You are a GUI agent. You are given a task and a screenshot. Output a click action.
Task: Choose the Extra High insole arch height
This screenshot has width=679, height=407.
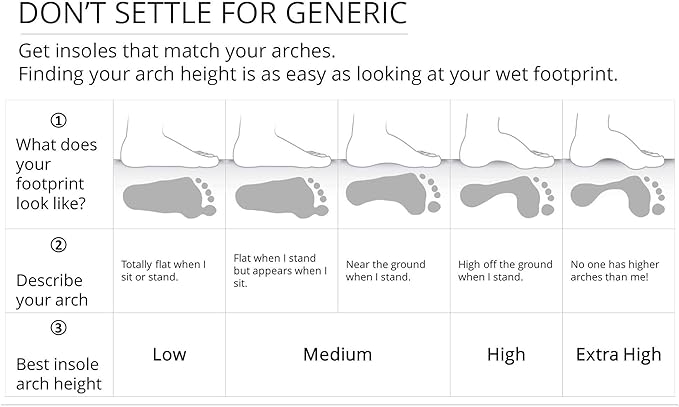click(619, 354)
